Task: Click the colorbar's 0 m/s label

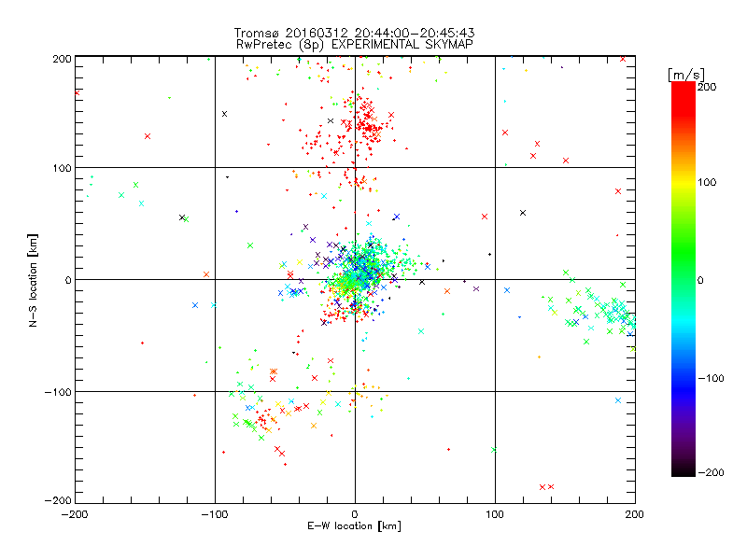Action: (700, 280)
